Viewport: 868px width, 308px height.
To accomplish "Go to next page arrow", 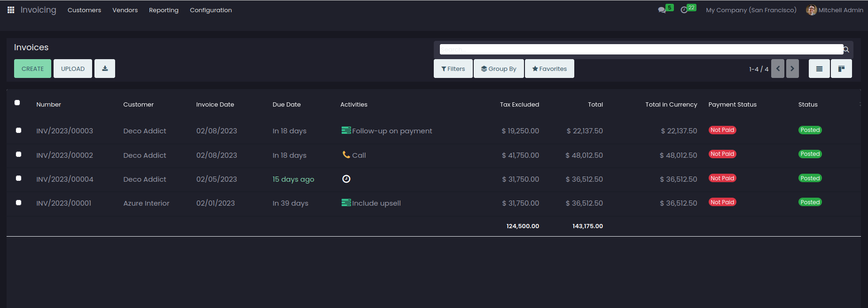I will pyautogui.click(x=792, y=69).
